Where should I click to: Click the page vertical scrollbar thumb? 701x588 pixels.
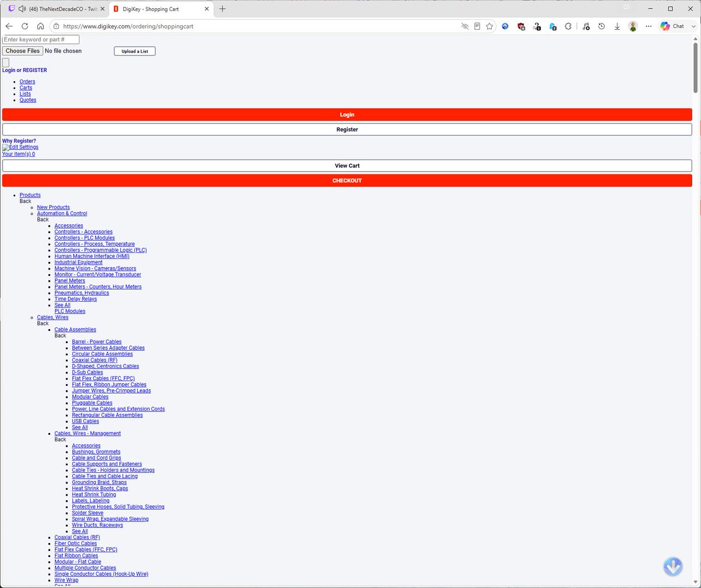695,67
